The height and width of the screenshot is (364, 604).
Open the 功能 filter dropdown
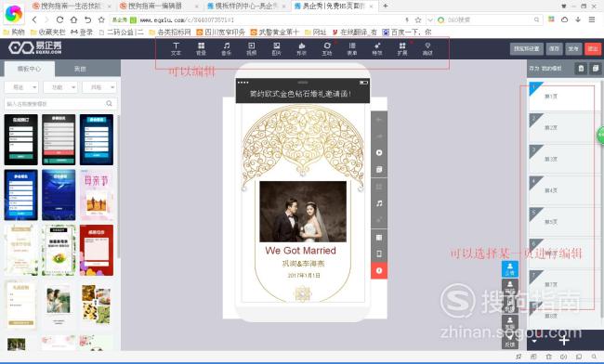(60, 87)
